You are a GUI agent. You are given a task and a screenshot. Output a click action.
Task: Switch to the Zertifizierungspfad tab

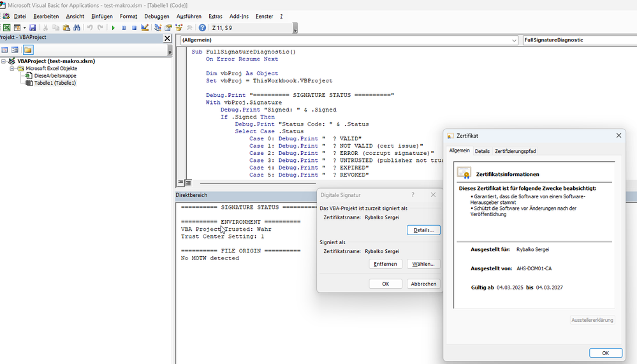(x=515, y=151)
